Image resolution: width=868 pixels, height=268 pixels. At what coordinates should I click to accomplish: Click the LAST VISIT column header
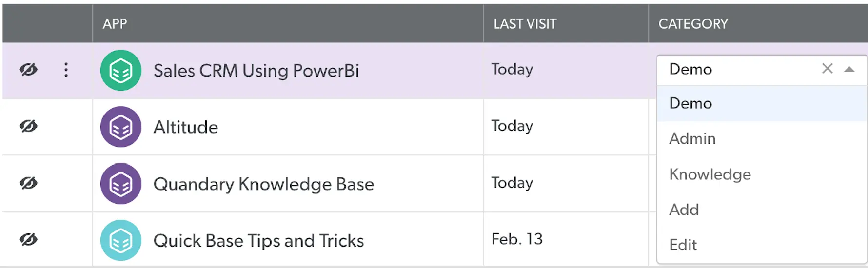coord(525,24)
